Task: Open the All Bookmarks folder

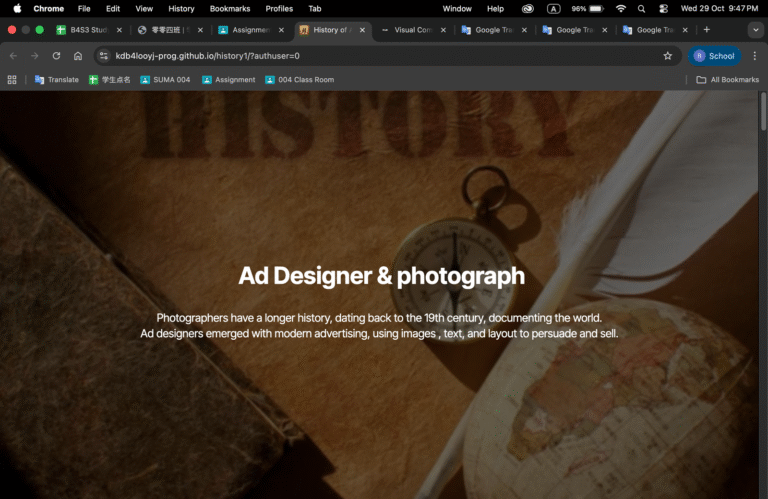Action: click(x=727, y=79)
